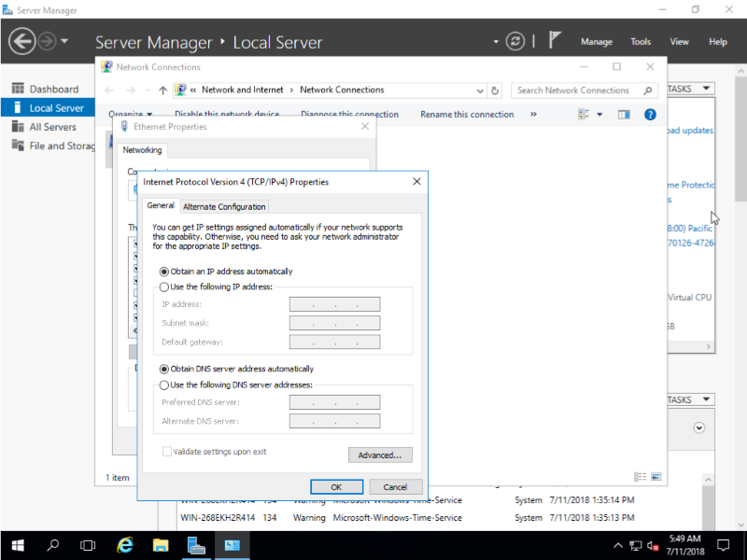Refresh the Network Connections address bar
Image resolution: width=747 pixels, height=560 pixels.
click(495, 90)
